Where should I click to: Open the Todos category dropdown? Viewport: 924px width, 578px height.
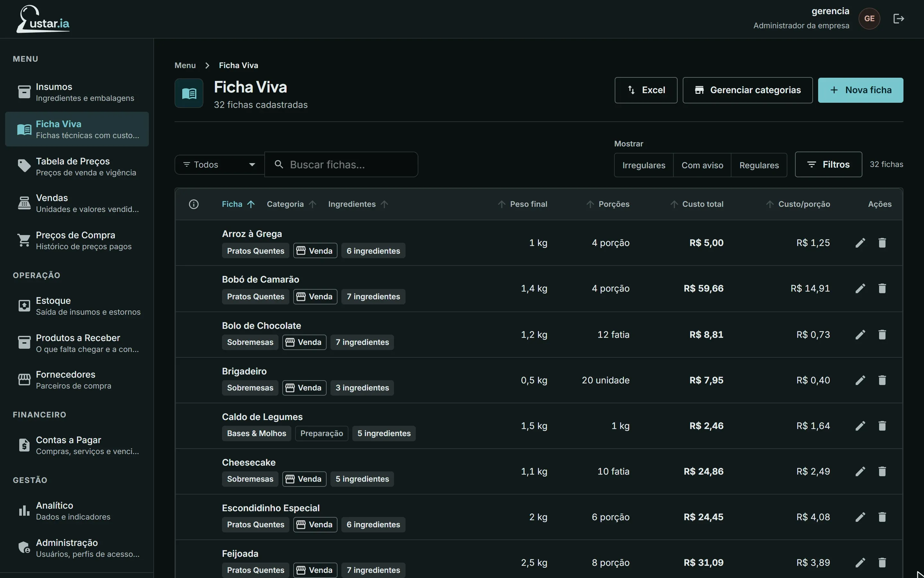click(x=219, y=164)
